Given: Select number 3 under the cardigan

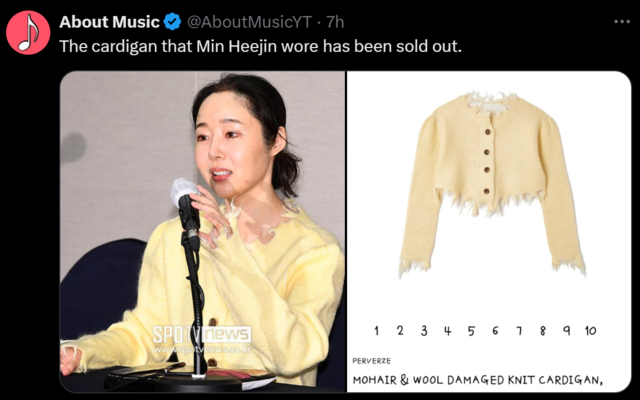Looking at the screenshot, I should tap(424, 331).
